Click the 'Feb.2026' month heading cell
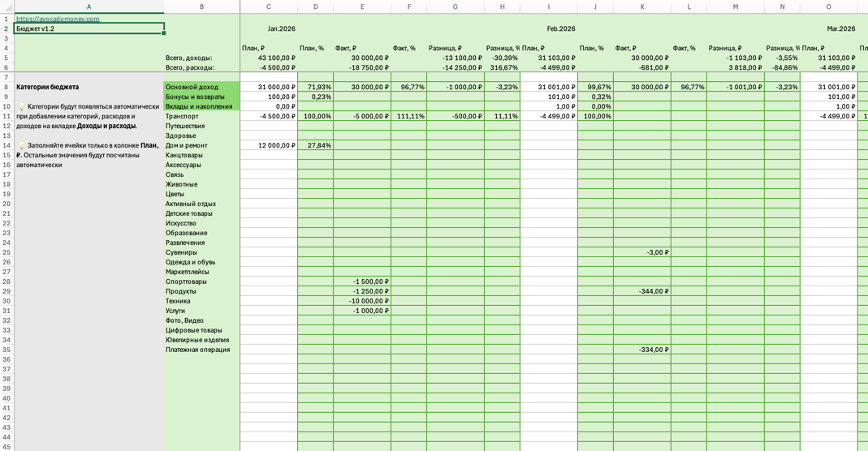The width and height of the screenshot is (868, 451). point(560,28)
